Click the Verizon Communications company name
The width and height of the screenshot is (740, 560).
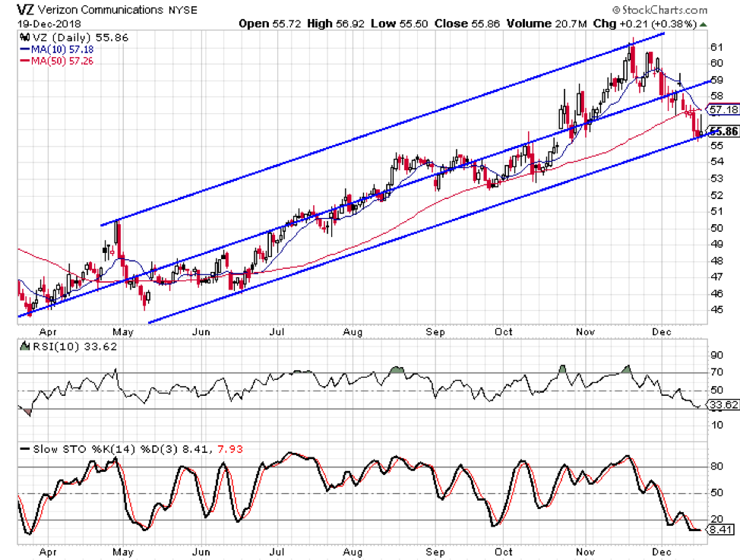click(x=100, y=10)
